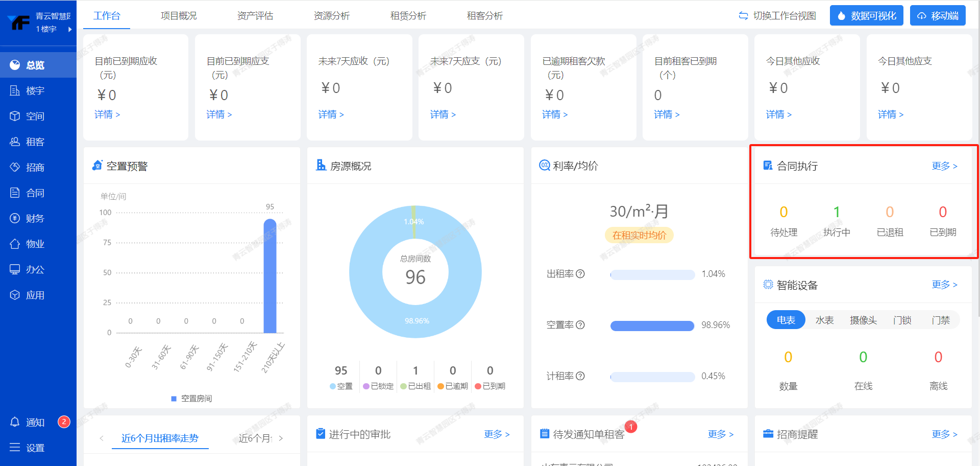Toggle the 空置房间 chart legend
The height and width of the screenshot is (466, 980).
point(191,399)
